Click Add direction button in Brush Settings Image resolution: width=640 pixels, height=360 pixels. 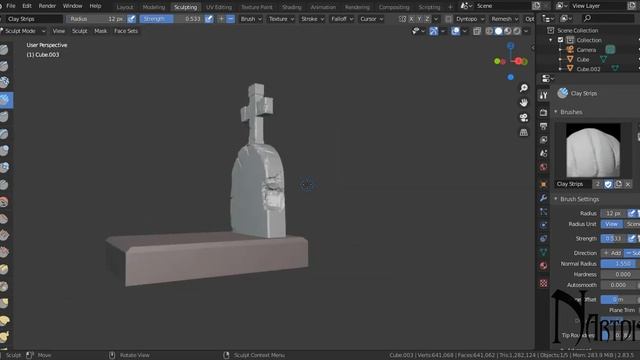(x=612, y=253)
